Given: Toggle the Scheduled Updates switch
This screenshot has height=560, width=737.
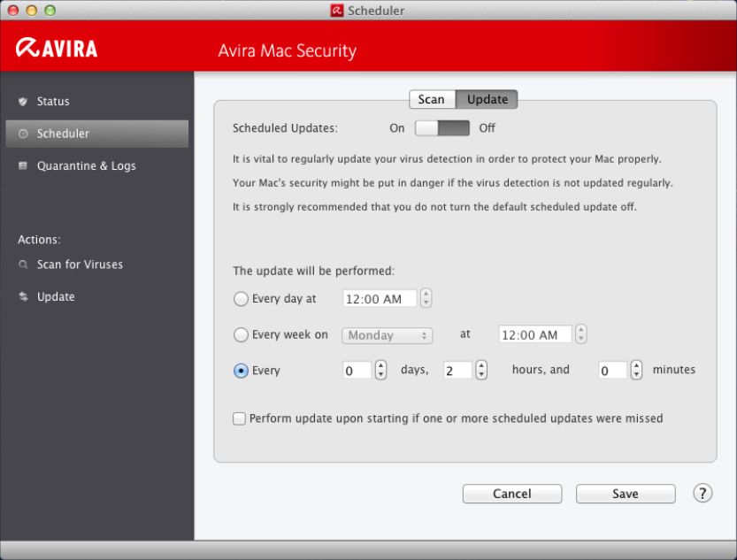Looking at the screenshot, I should tap(441, 127).
